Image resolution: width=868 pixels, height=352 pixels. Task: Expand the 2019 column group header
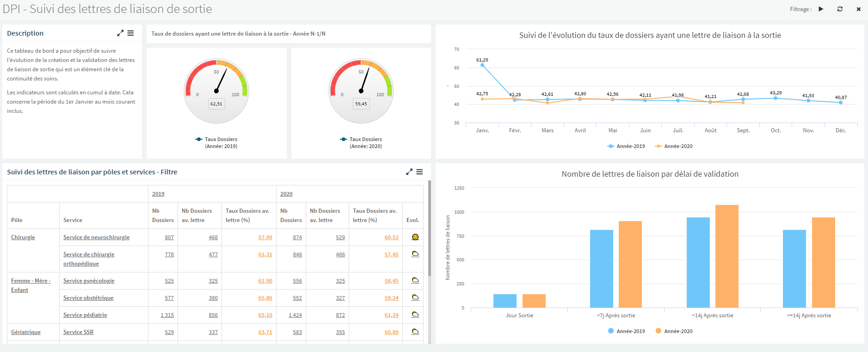158,194
